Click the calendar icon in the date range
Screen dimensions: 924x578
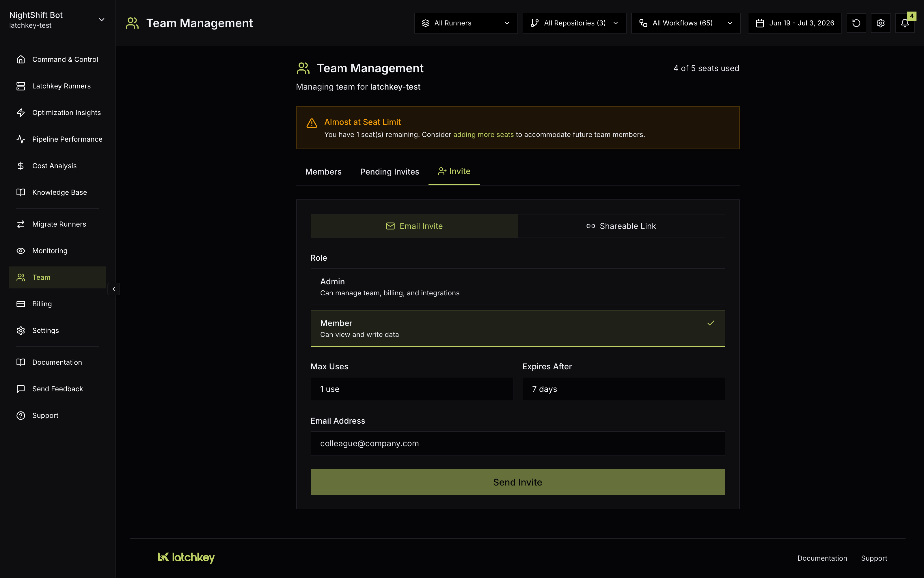coord(760,23)
